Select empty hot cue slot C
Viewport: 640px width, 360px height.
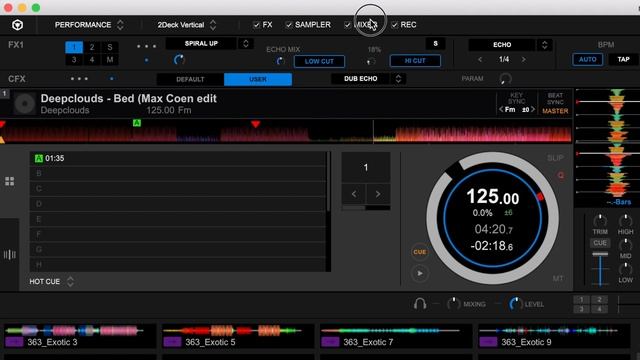[179, 189]
